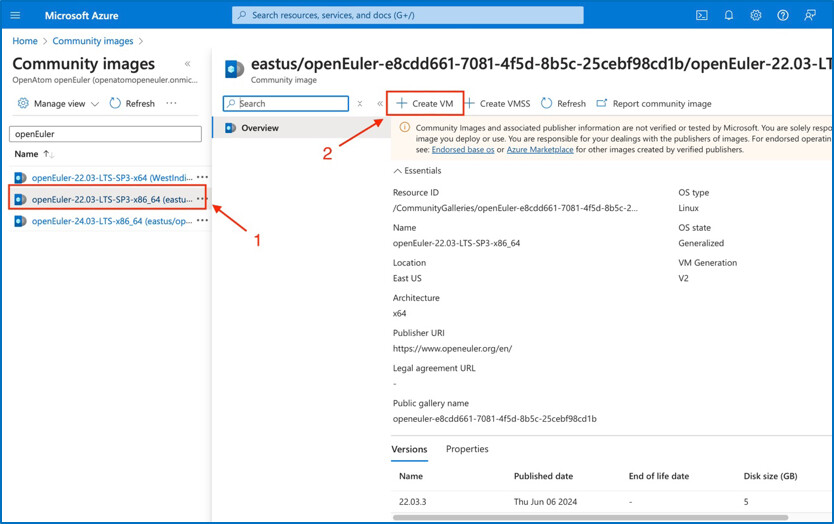Screen dimensions: 834x524
Task: Click Create VM button
Action: [425, 103]
